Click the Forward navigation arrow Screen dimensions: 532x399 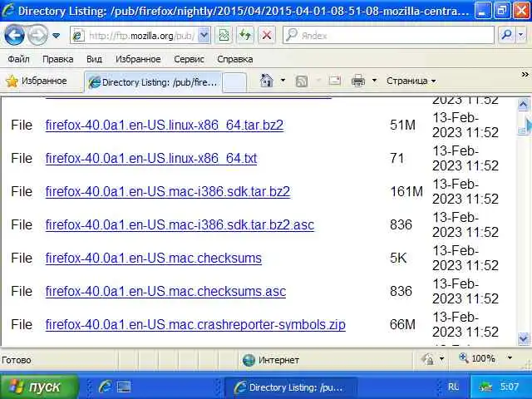pos(37,35)
